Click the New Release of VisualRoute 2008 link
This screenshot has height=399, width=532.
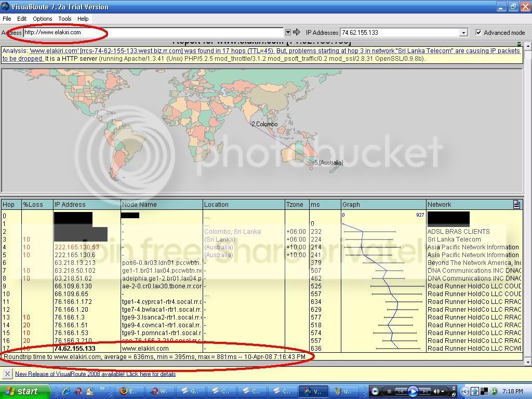pos(96,374)
